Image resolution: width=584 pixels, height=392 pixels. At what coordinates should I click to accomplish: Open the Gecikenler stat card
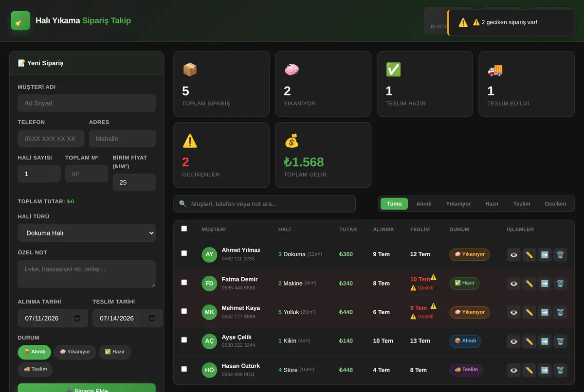point(221,155)
